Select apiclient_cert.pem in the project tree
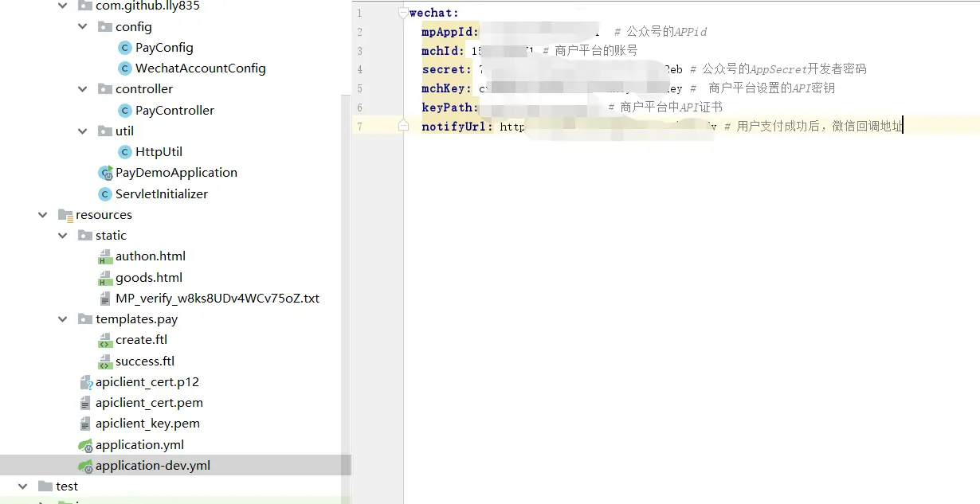This screenshot has height=504, width=980. (x=149, y=403)
